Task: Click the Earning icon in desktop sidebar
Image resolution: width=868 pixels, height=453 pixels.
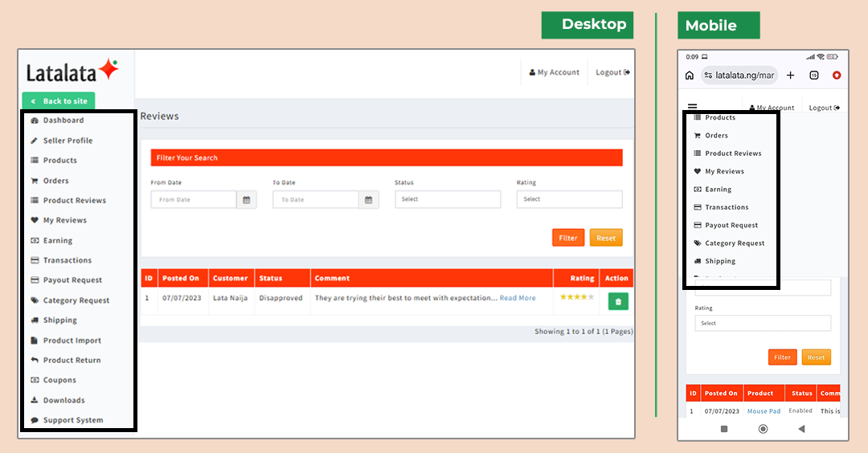Action: coord(35,241)
